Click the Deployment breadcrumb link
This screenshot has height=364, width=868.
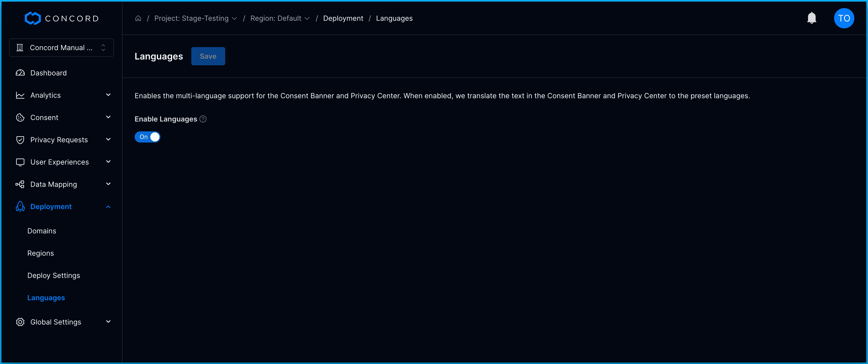coord(343,18)
